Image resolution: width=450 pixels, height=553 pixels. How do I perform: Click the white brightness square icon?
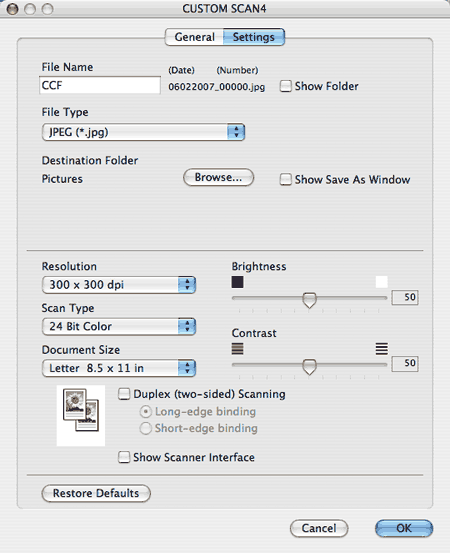382,282
